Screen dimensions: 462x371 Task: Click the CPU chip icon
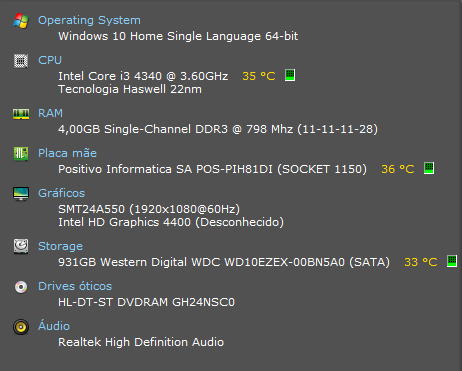point(21,61)
